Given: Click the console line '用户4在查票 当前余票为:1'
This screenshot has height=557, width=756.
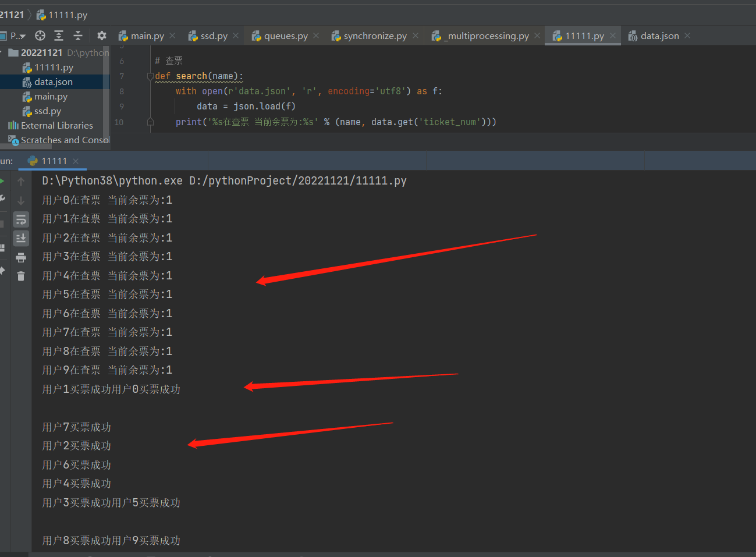Looking at the screenshot, I should [x=107, y=276].
